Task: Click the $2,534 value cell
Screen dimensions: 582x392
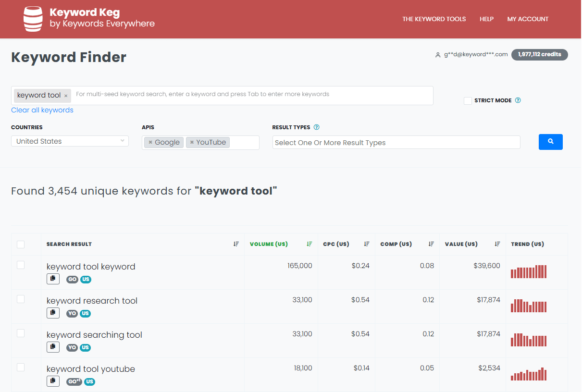Action: (x=489, y=368)
